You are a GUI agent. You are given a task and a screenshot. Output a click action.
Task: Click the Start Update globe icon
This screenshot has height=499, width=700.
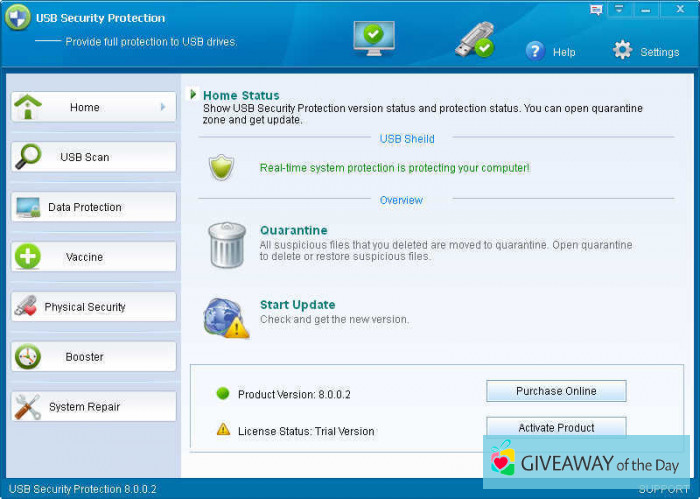(225, 316)
